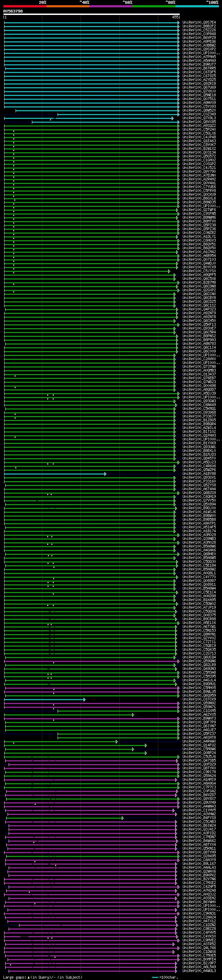Click the UniRef100_C4Y770 label
The height and width of the screenshot is (980, 222).
click(x=199, y=577)
